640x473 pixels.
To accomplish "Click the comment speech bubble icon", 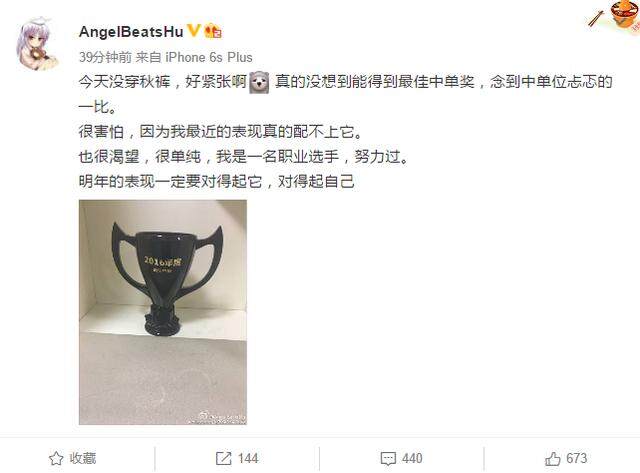I will [x=388, y=459].
